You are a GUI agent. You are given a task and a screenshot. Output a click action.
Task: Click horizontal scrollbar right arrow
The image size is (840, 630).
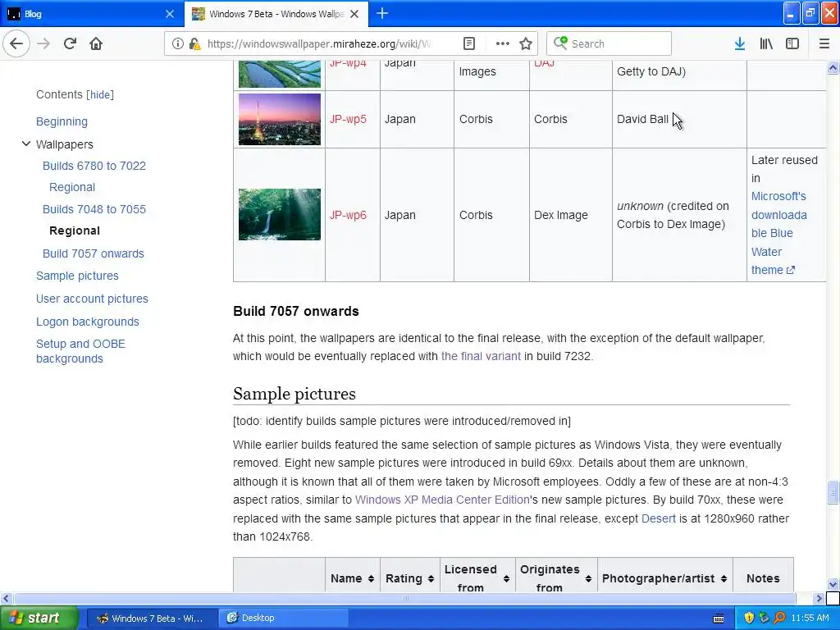click(x=819, y=598)
